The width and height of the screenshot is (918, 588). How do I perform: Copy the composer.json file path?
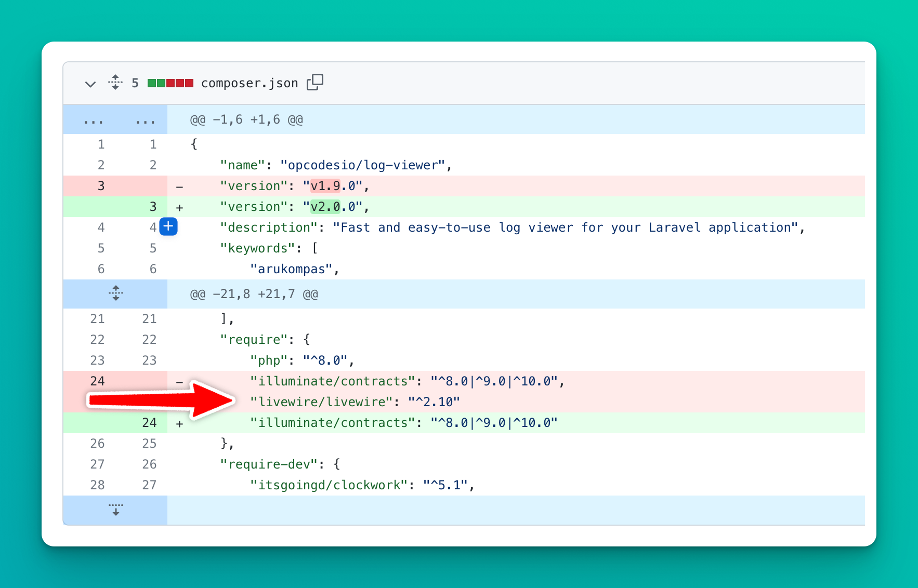pos(315,82)
